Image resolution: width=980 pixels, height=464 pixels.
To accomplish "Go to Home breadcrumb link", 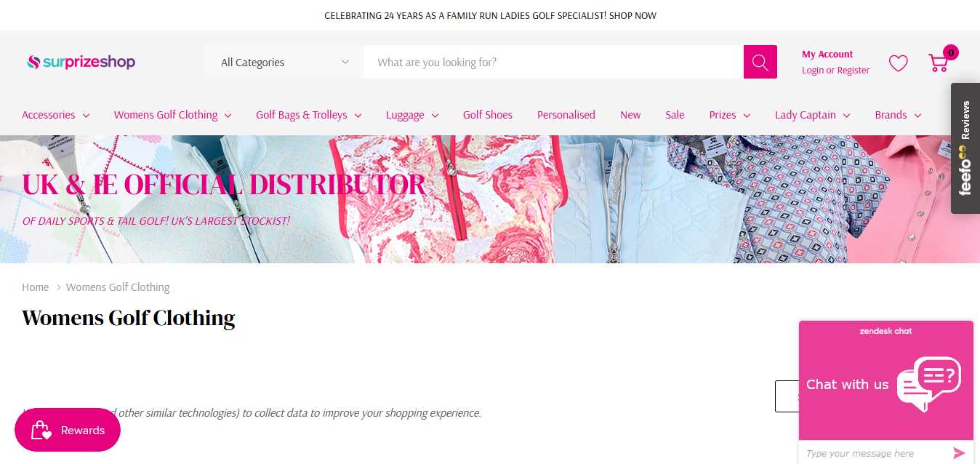I will (35, 287).
